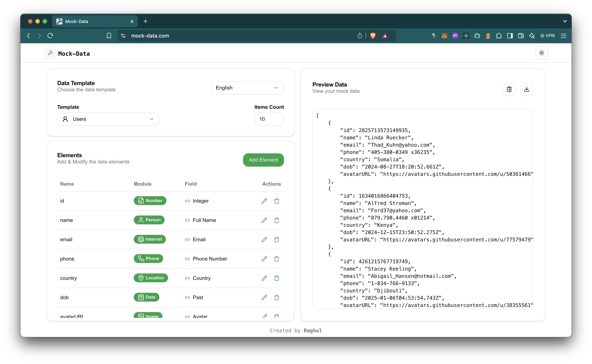
Task: Delete the country element row
Action: pyautogui.click(x=276, y=278)
